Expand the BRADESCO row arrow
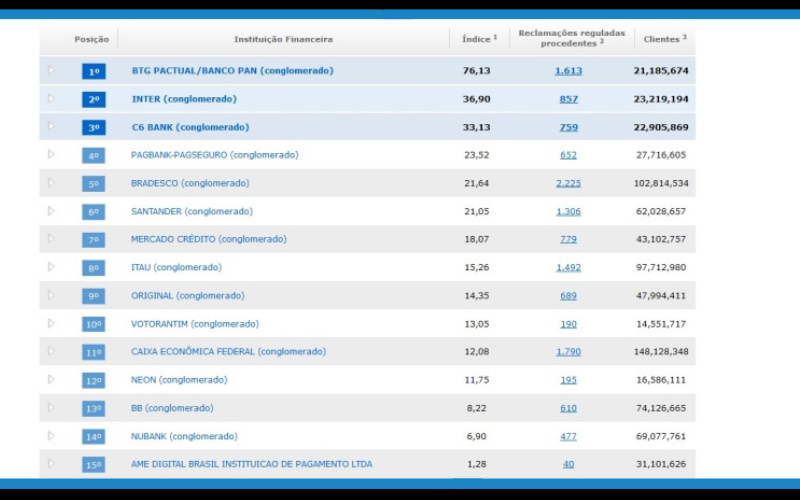Screen dimensions: 800x500 tap(51, 183)
